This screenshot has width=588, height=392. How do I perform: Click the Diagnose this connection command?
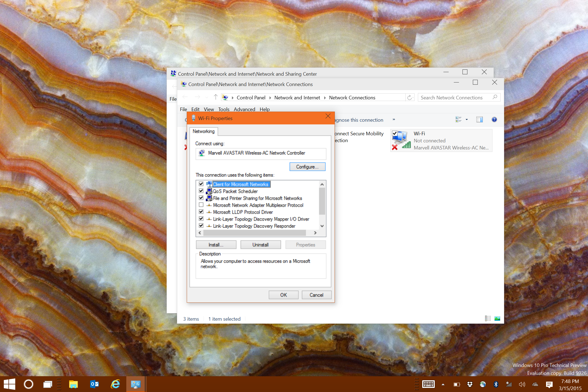tap(359, 120)
